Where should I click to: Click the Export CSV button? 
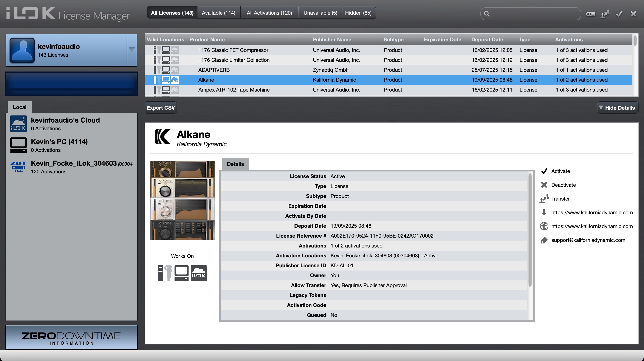[x=161, y=108]
